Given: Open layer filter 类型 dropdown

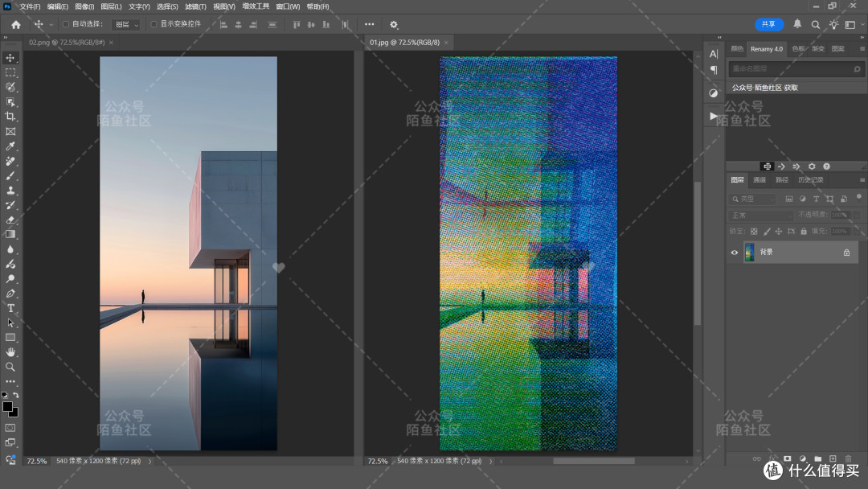Looking at the screenshot, I should pos(753,199).
